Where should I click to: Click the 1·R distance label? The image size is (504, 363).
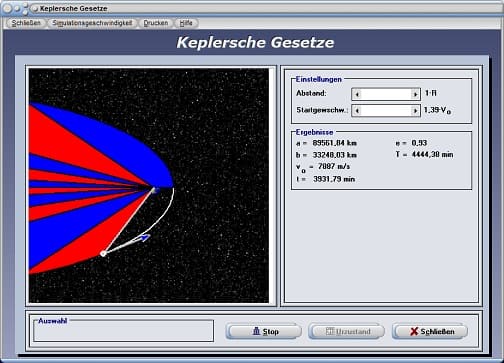(430, 93)
